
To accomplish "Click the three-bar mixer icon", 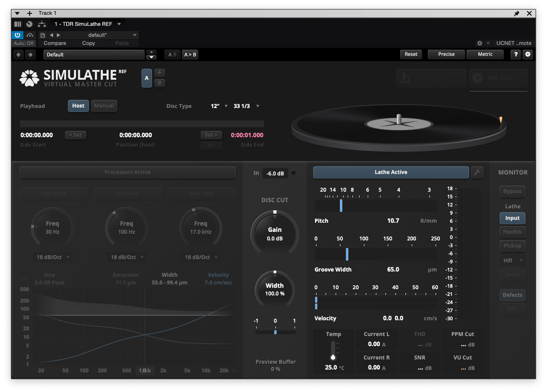I will 18,24.
